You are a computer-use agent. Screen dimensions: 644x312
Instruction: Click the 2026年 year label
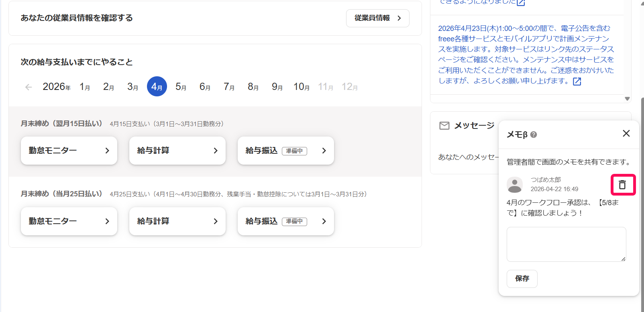point(57,87)
